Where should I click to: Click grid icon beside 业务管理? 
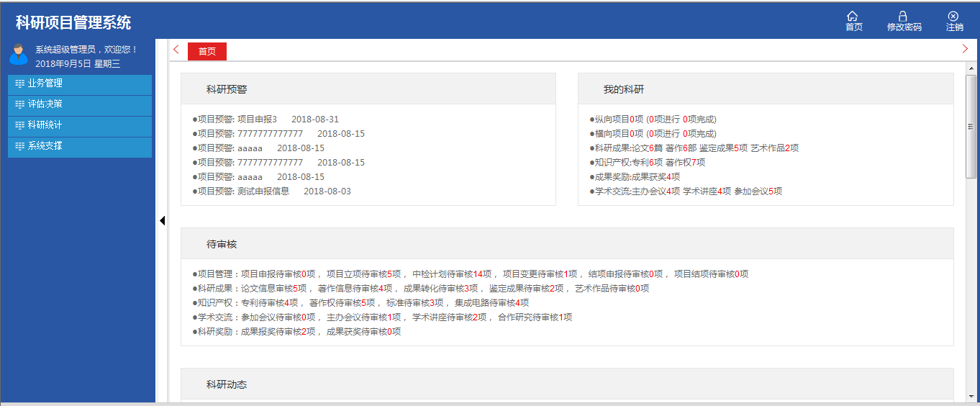click(19, 84)
